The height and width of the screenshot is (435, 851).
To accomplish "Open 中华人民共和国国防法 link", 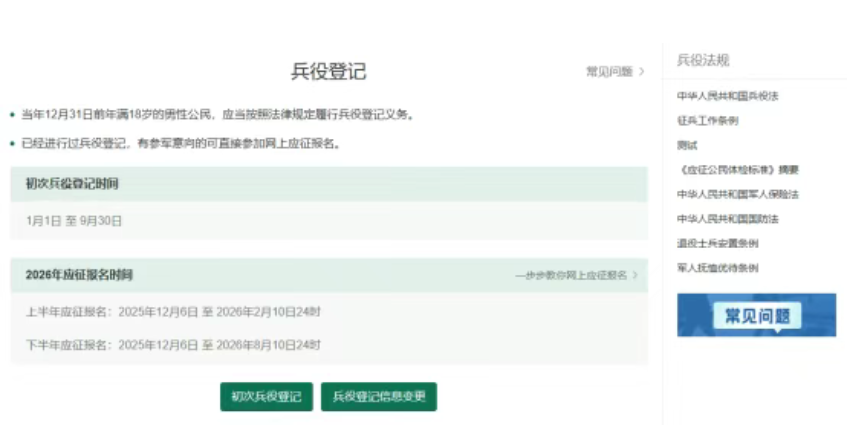I will [x=727, y=219].
